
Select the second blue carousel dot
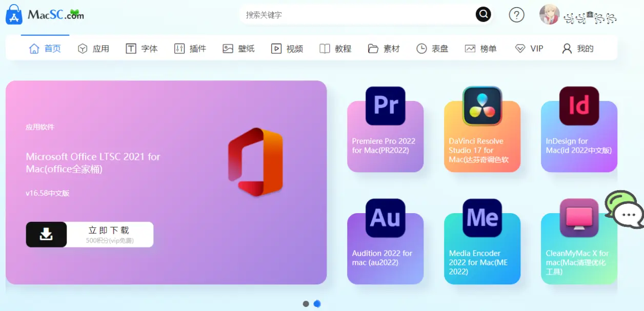(317, 304)
